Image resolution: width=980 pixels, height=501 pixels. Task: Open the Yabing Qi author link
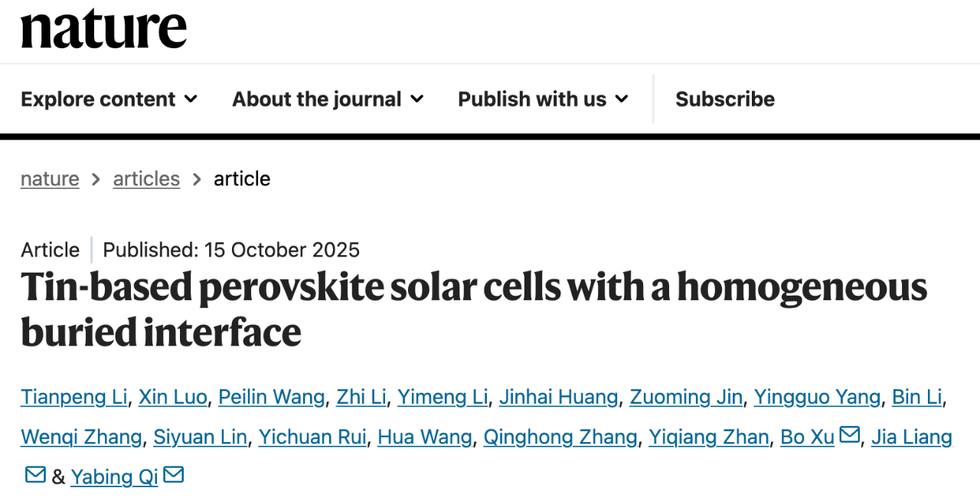click(x=114, y=476)
